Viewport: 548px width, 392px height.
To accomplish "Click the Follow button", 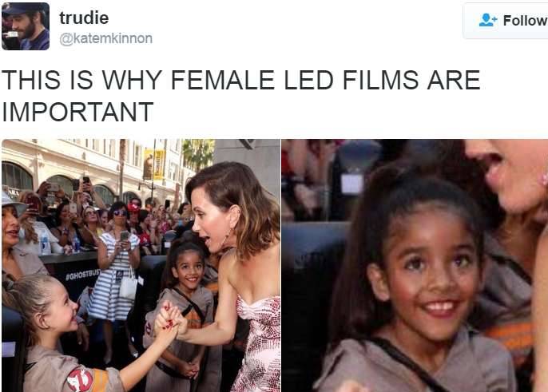I will pos(506,21).
